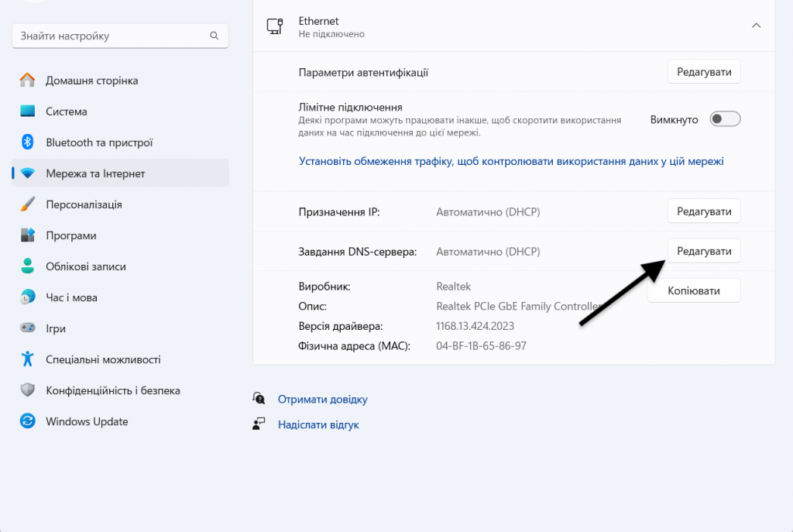Select the Система settings icon
The image size is (793, 532).
(28, 111)
